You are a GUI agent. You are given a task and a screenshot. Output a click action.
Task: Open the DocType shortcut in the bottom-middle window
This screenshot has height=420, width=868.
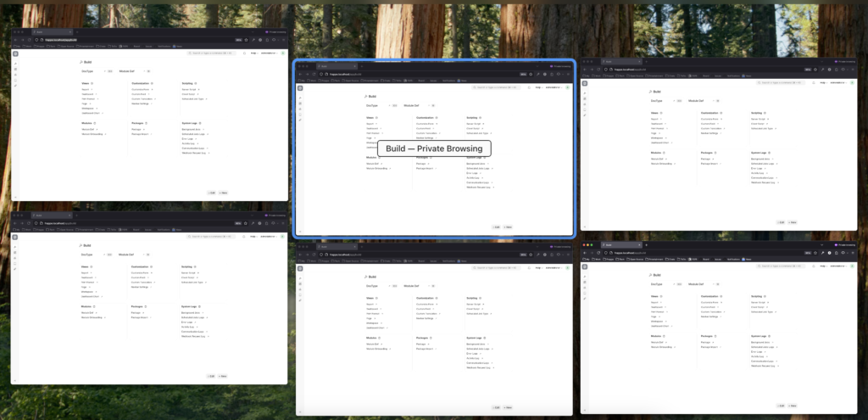point(373,285)
